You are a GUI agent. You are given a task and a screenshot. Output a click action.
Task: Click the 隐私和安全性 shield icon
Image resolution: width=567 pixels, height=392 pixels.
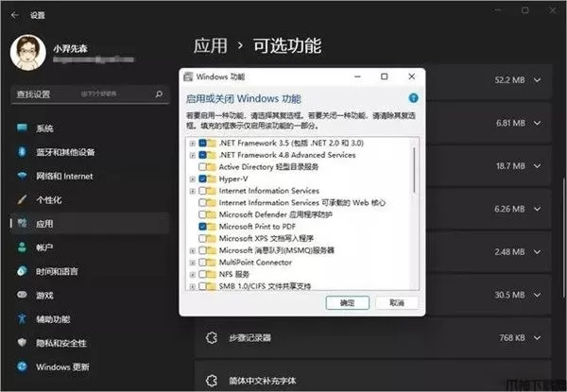(x=22, y=343)
